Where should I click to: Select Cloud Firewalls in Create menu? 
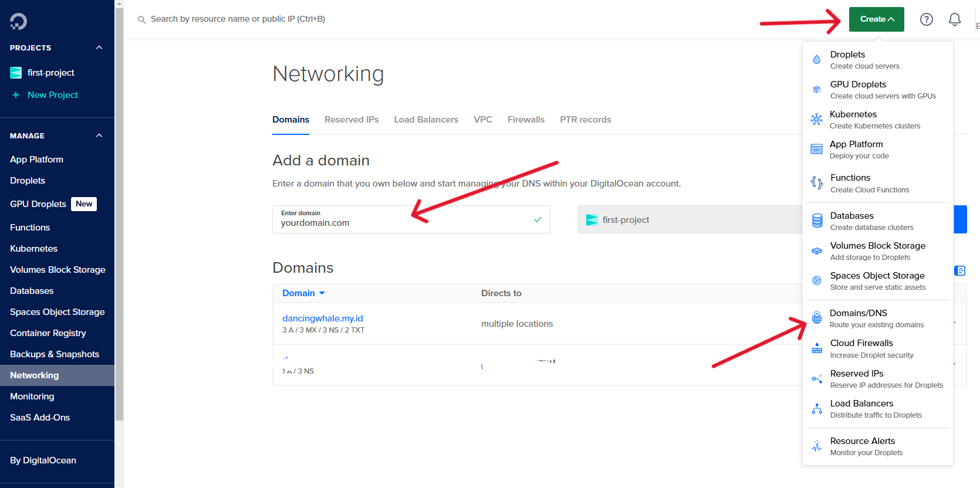[x=878, y=348]
